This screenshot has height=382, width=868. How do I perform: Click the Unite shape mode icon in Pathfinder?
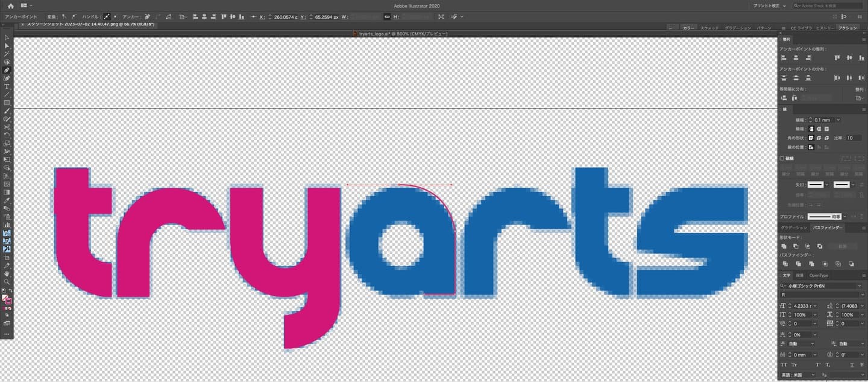coord(784,246)
